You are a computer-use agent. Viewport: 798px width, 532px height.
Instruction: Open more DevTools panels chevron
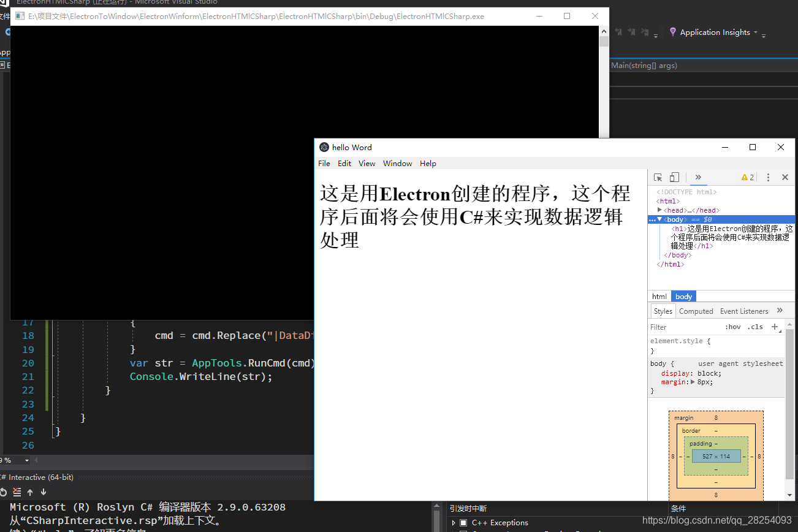698,178
